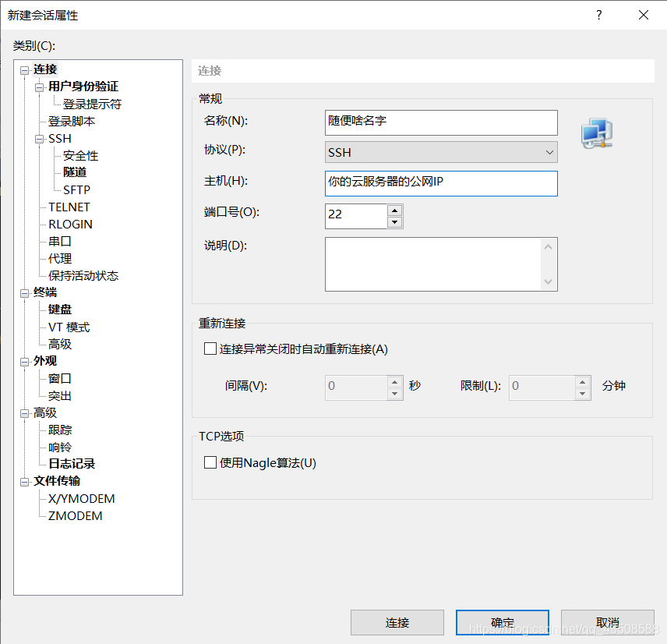
Task: Increase the 端口号 value
Action: 395,211
